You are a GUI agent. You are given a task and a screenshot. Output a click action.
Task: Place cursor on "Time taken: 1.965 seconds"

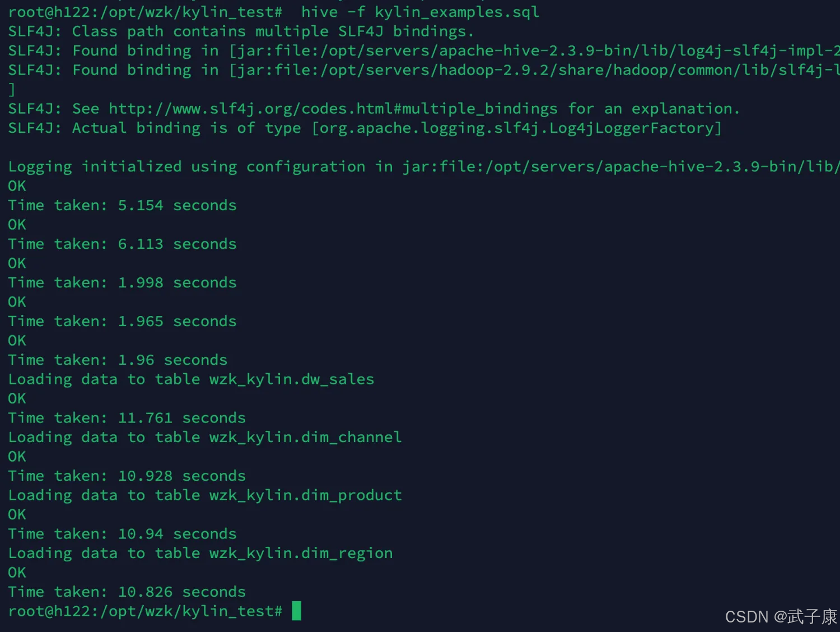tap(122, 321)
